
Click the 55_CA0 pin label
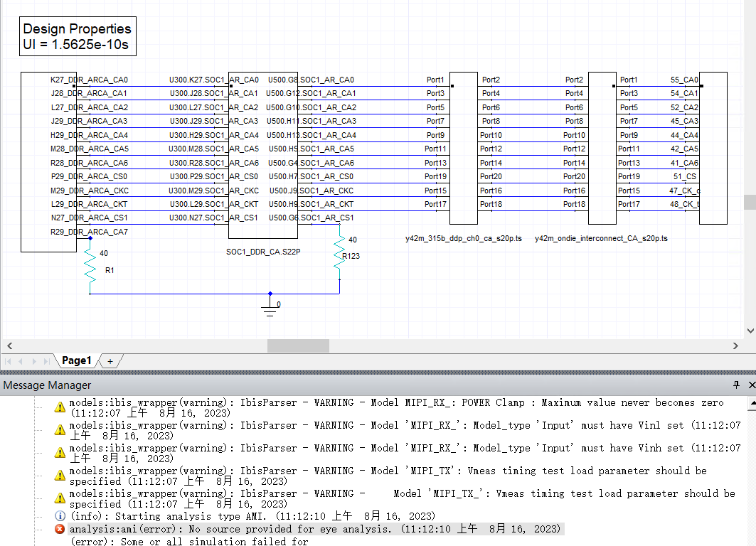click(x=684, y=80)
